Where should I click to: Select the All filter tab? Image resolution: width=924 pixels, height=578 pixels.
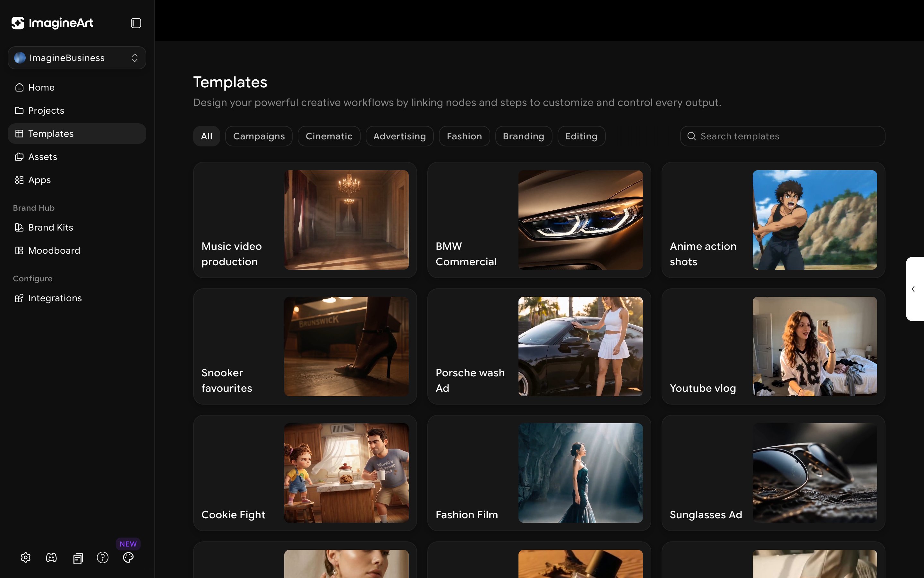tap(207, 136)
